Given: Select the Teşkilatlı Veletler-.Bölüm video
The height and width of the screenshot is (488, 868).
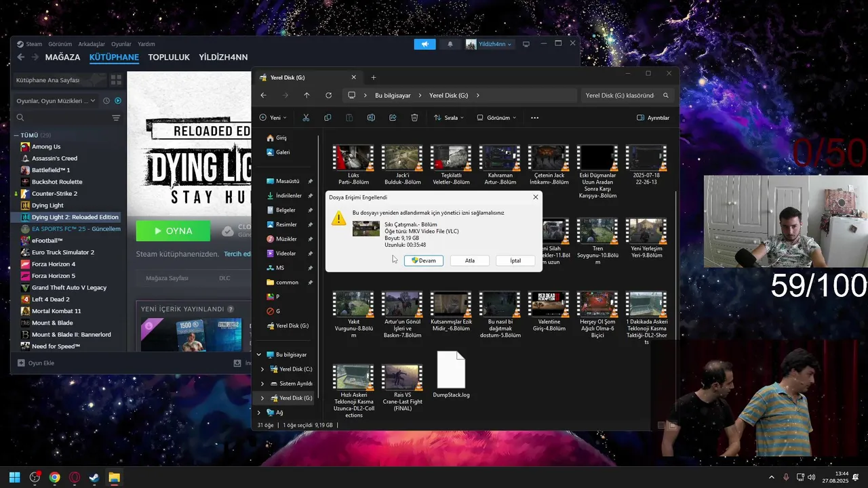Looking at the screenshot, I should coord(451,165).
